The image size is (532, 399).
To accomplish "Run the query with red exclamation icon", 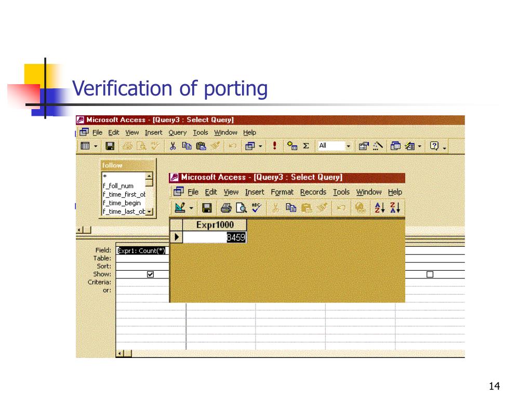I will pos(274,146).
